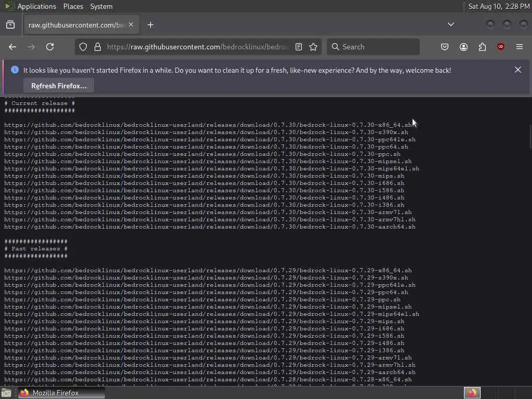Click the clock Sat Aug 10, 2:28 PM

(499, 6)
